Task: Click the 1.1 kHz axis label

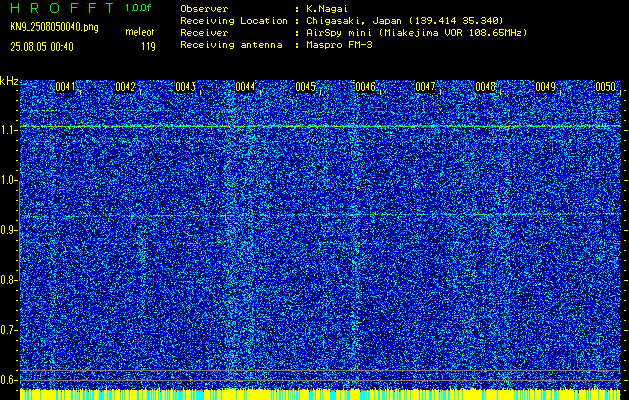Action: (7, 130)
